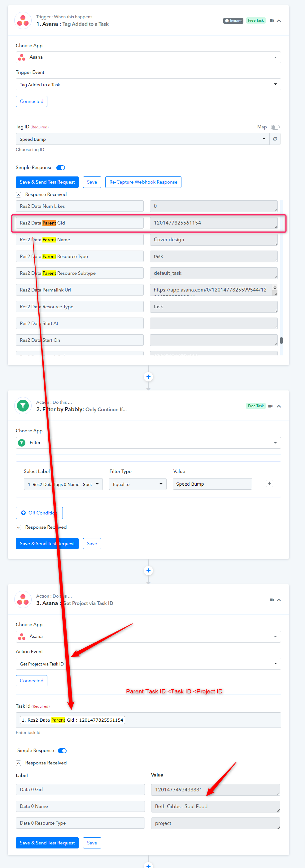Image resolution: width=305 pixels, height=868 pixels.
Task: Click the response list scrollbar thumb
Action: (x=281, y=340)
